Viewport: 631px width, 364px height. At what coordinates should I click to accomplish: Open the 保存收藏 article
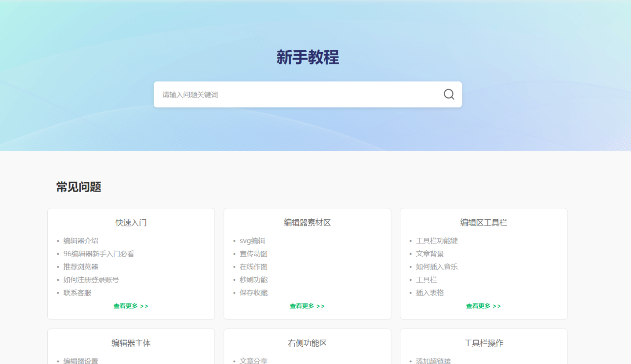click(253, 293)
